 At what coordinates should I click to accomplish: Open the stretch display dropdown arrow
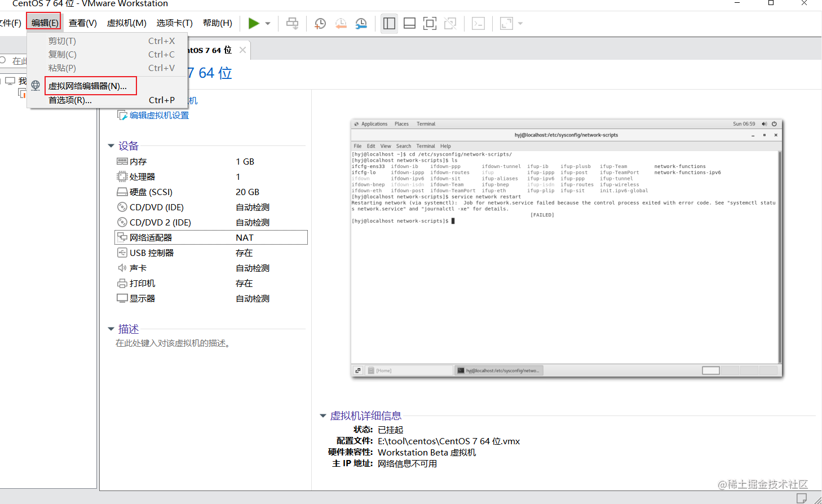[520, 24]
